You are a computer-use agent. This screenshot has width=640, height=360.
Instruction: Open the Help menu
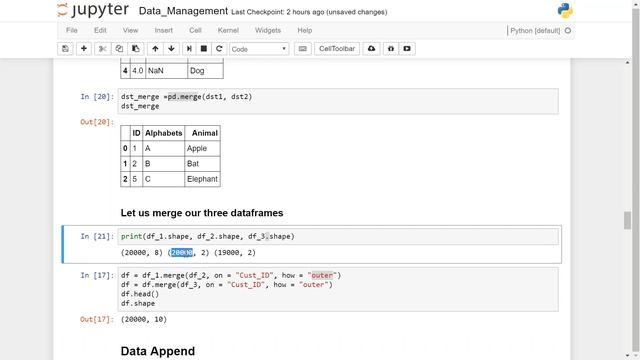tap(304, 30)
